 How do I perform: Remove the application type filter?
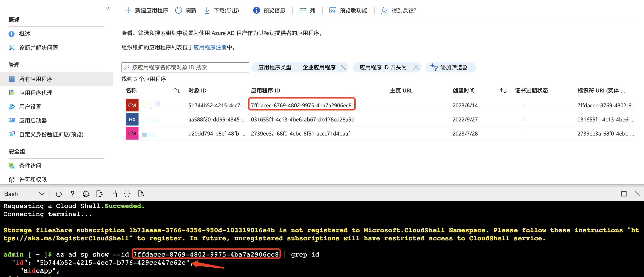pyautogui.click(x=343, y=68)
